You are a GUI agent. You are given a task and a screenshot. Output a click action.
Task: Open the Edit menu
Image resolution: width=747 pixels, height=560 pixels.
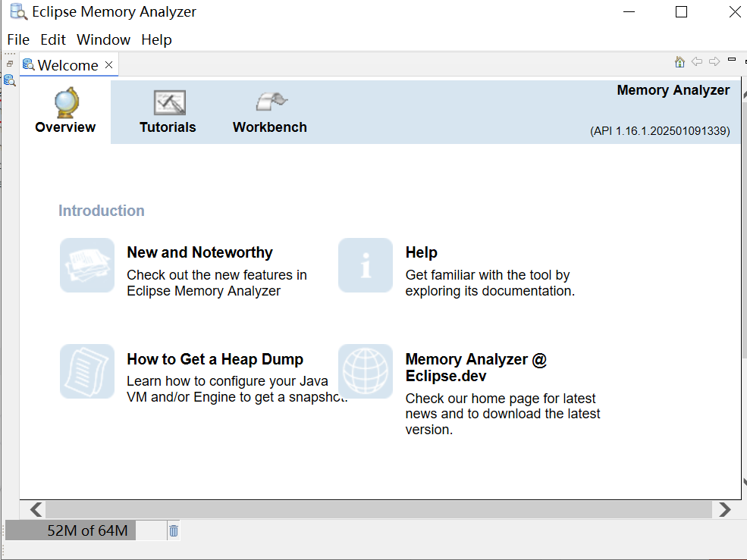click(53, 39)
